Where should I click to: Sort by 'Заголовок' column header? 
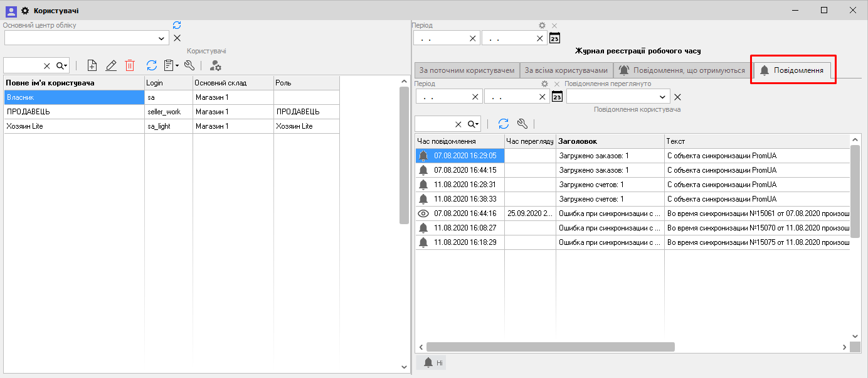click(610, 141)
